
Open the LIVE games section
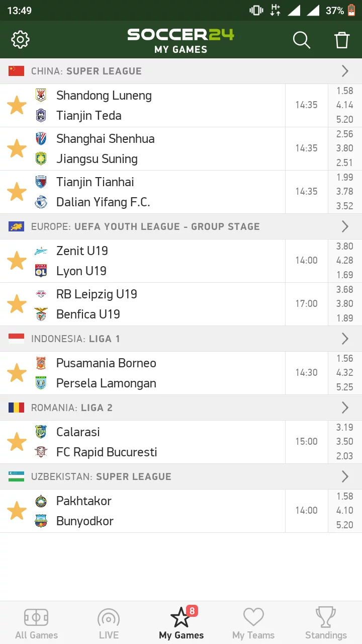[x=109, y=624]
